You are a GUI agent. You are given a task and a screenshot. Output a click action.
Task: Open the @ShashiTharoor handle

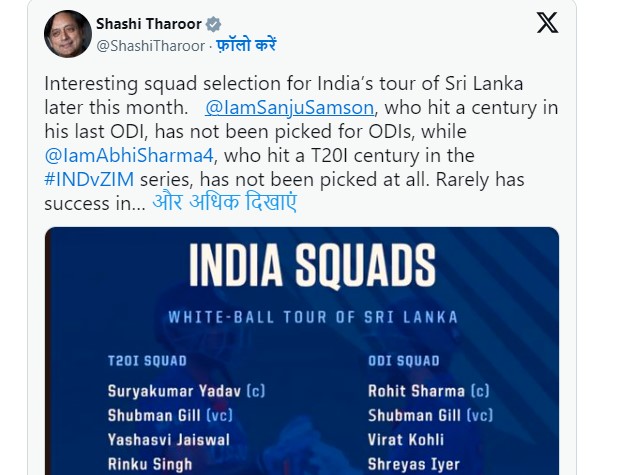click(150, 46)
